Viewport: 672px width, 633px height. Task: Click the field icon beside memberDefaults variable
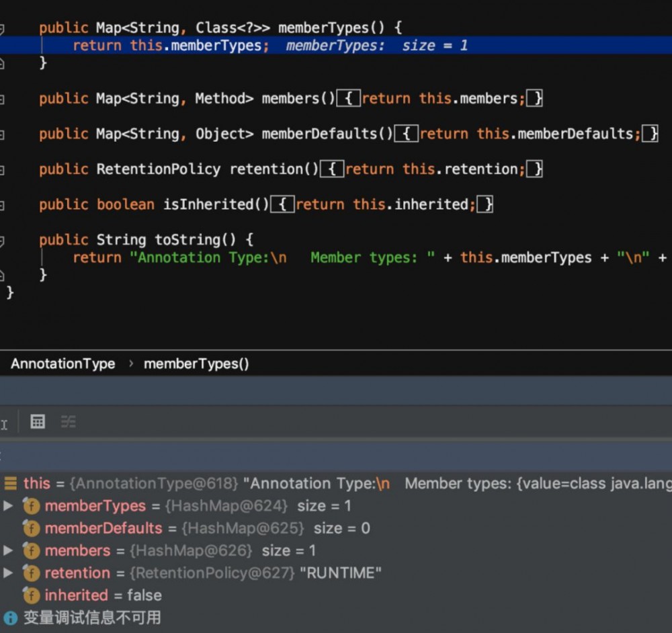pos(31,528)
